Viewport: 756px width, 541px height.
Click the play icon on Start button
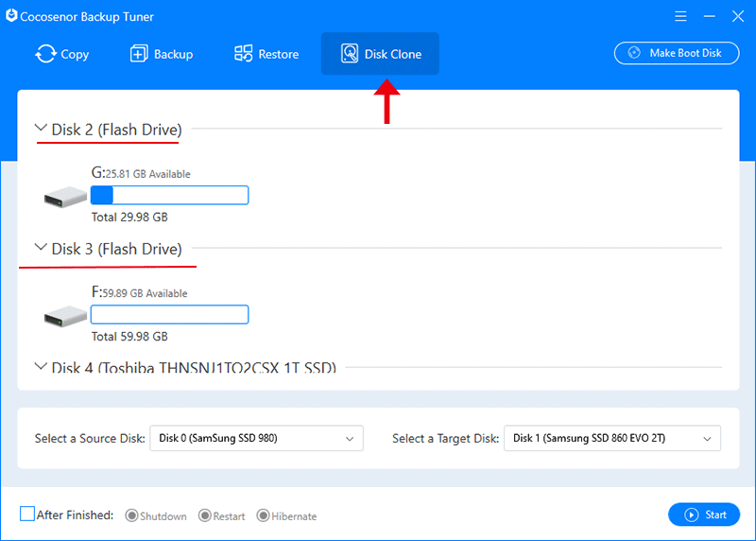(691, 515)
